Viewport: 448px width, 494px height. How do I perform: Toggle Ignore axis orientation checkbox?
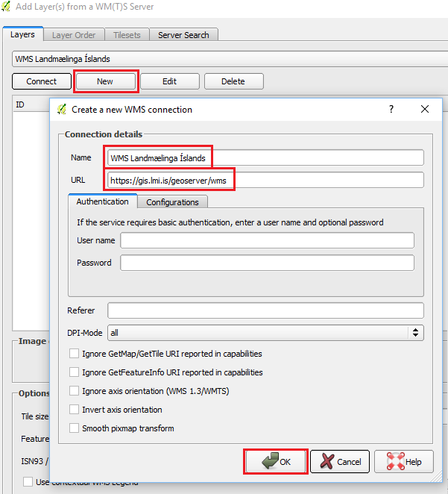(74, 390)
